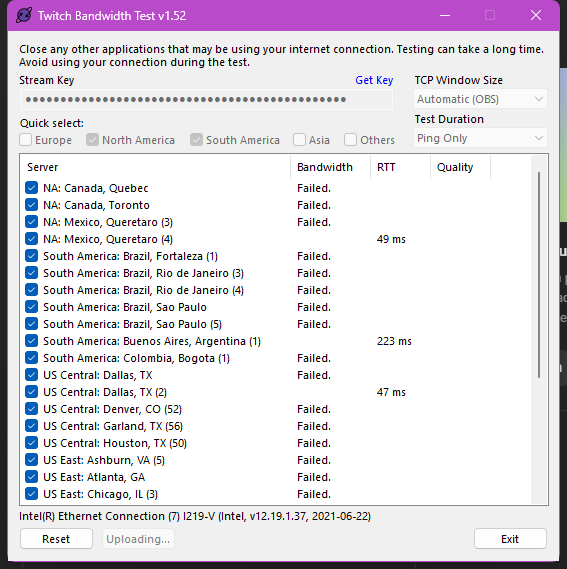Uncheck NA: Mexico, Queretaro (3) server
Viewport: 567px width, 569px height.
(32, 222)
